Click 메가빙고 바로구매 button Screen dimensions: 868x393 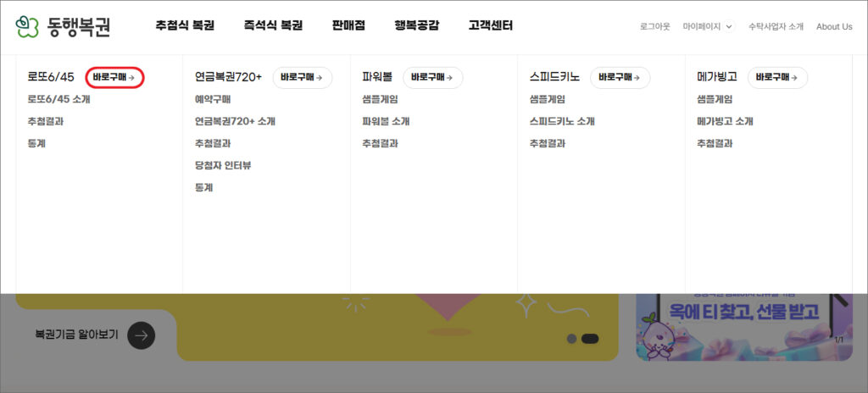click(x=777, y=77)
